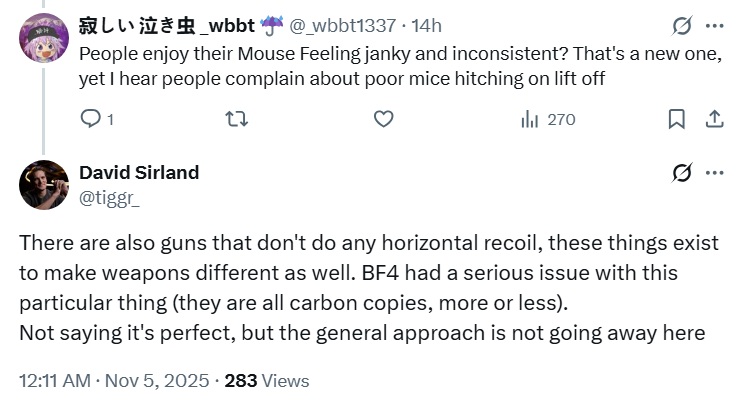Click Grok icon on _wbbt's tweet
The height and width of the screenshot is (405, 746).
point(682,25)
